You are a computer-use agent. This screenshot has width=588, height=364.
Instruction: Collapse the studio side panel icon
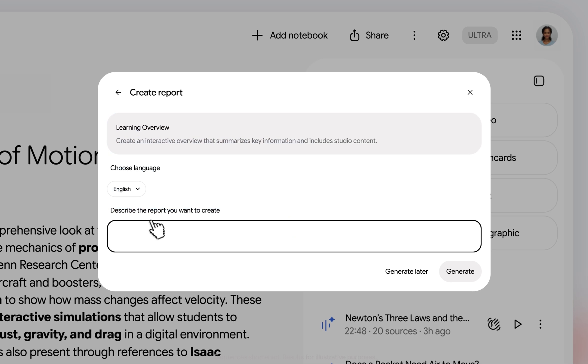click(x=539, y=81)
